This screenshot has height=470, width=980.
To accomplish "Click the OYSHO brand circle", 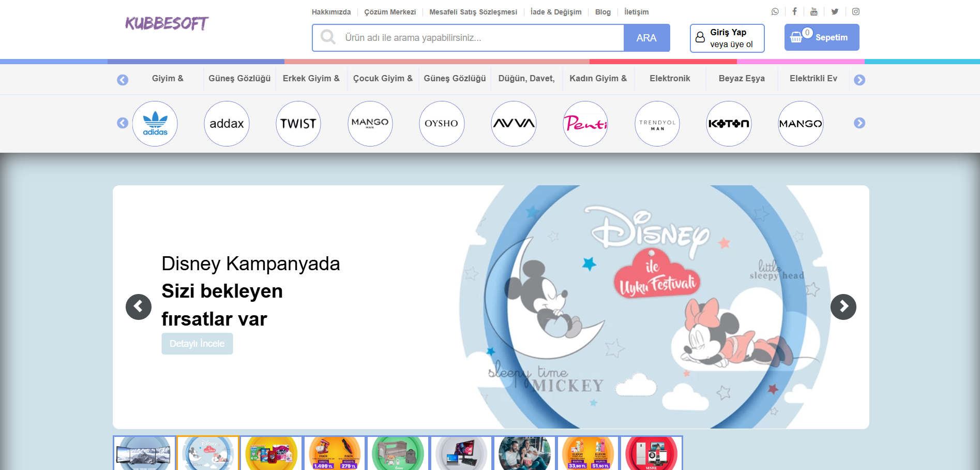I will click(x=442, y=124).
